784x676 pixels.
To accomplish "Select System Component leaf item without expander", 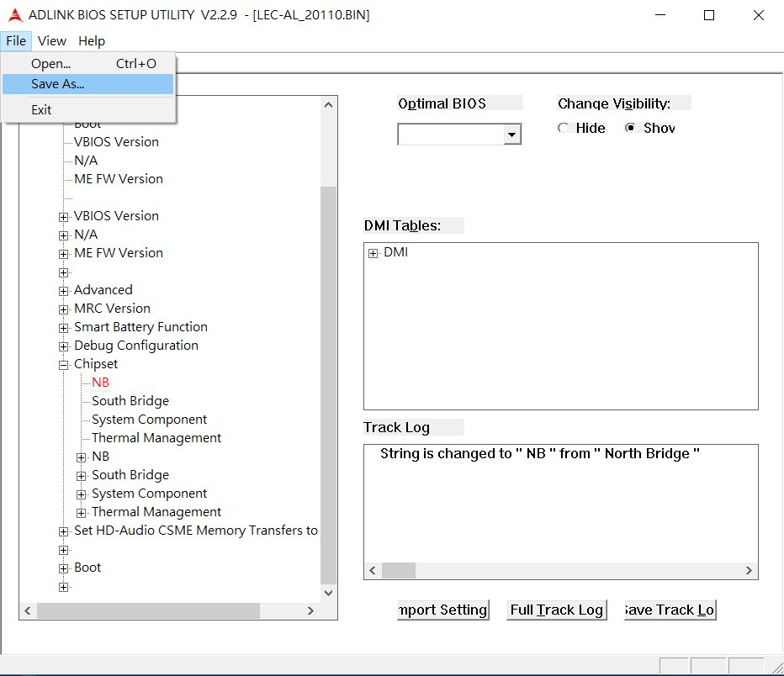I will tap(149, 420).
